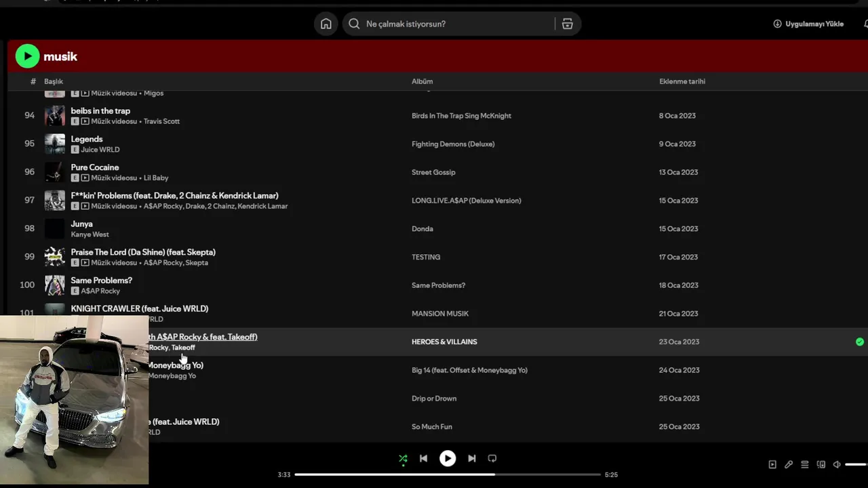The width and height of the screenshot is (868, 488).
Task: Select 'KNIGHT CRAWLER (feat. Juice WRLD)' title
Action: pyautogui.click(x=140, y=308)
